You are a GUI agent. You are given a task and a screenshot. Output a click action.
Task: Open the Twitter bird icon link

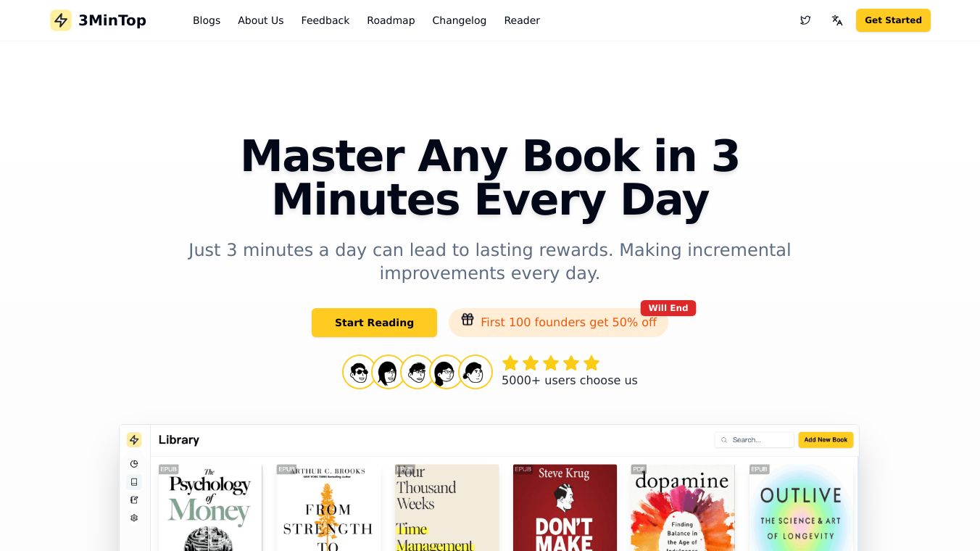tap(805, 20)
